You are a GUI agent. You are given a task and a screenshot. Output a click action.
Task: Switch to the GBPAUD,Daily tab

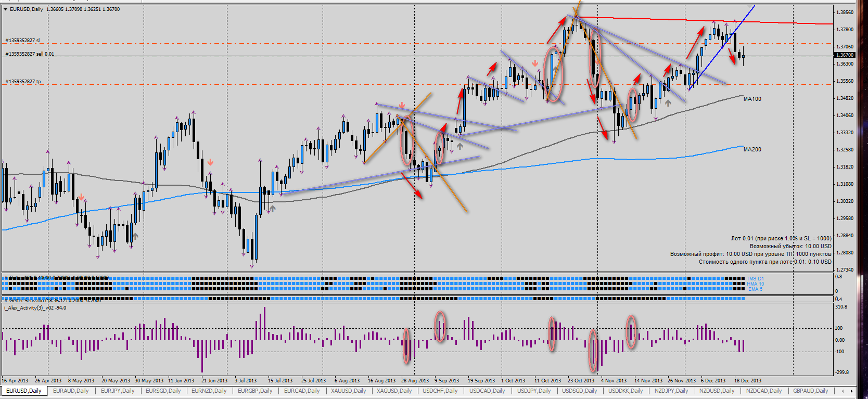[810, 391]
